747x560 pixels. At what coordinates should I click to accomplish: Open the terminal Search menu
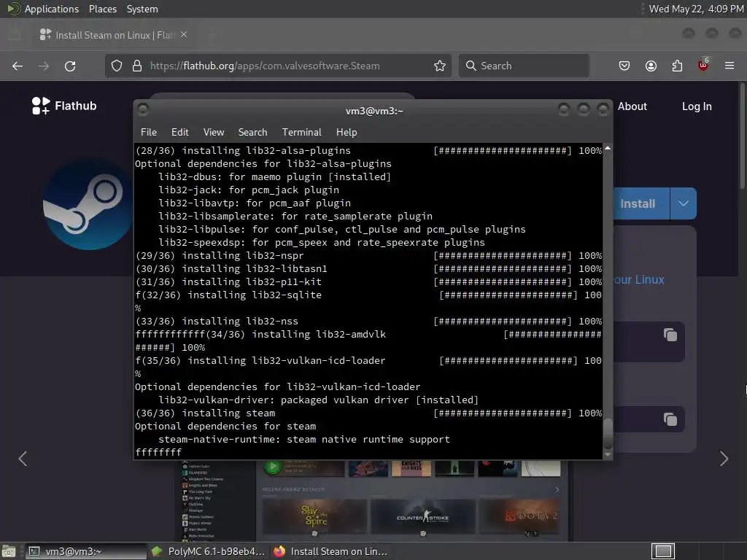tap(252, 132)
